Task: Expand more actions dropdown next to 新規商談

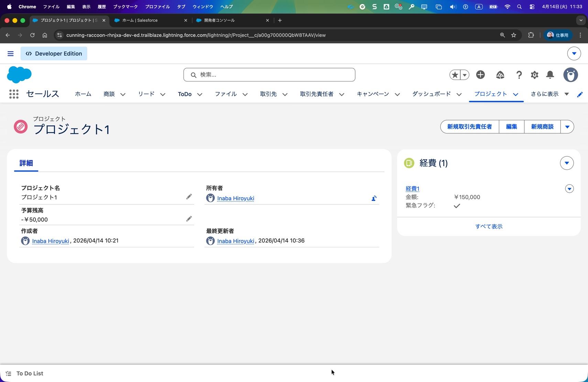Action: pyautogui.click(x=567, y=127)
